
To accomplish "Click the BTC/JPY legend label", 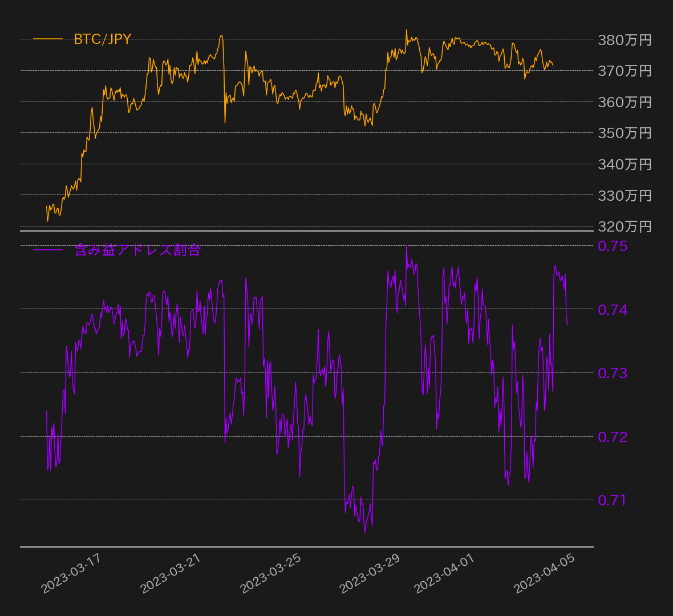I will coord(103,39).
